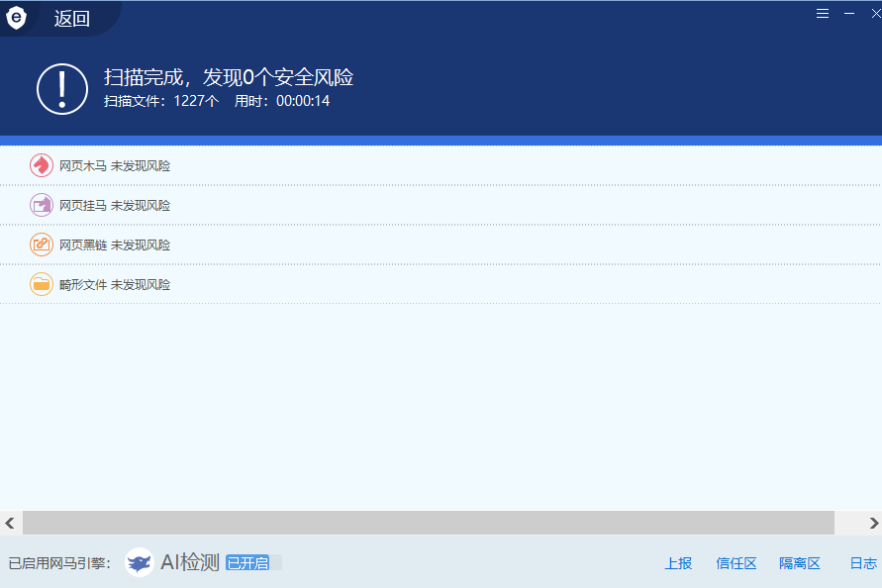
Task: Click the 网页挂马 purple icon
Action: click(41, 205)
